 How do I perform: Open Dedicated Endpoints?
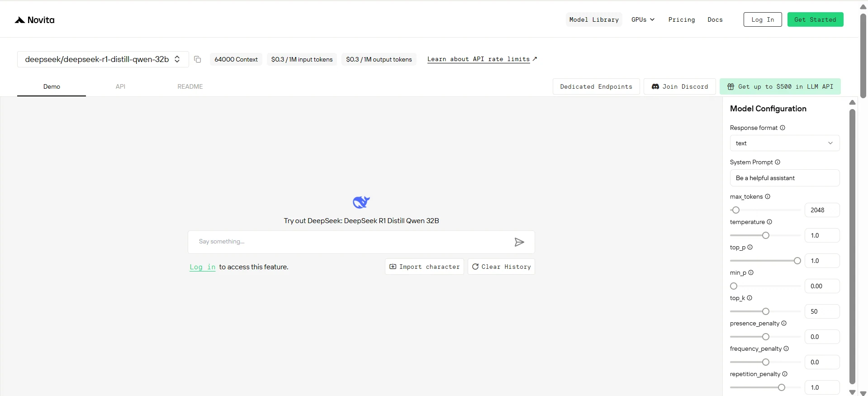point(596,86)
